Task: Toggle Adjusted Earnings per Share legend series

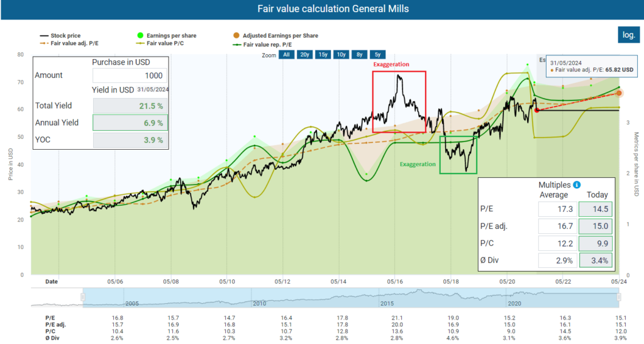Action: 275,36
